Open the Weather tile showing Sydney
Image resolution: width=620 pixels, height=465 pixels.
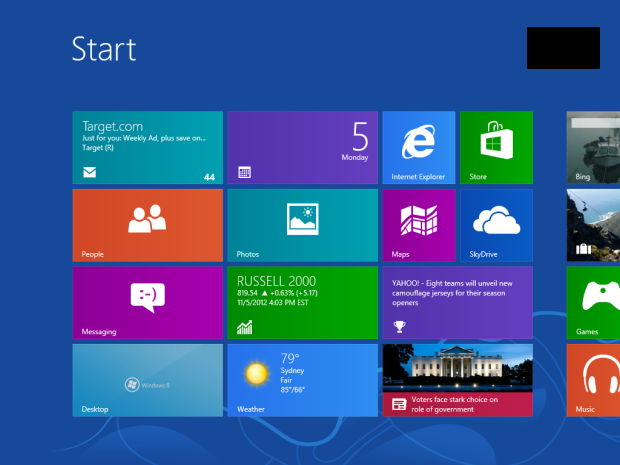click(x=302, y=380)
